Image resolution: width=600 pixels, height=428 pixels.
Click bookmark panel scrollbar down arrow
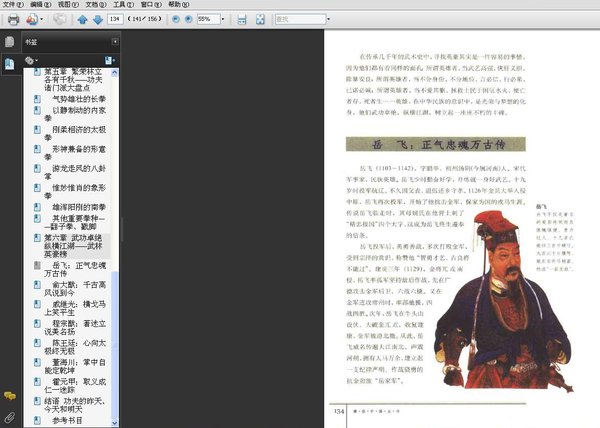114,423
